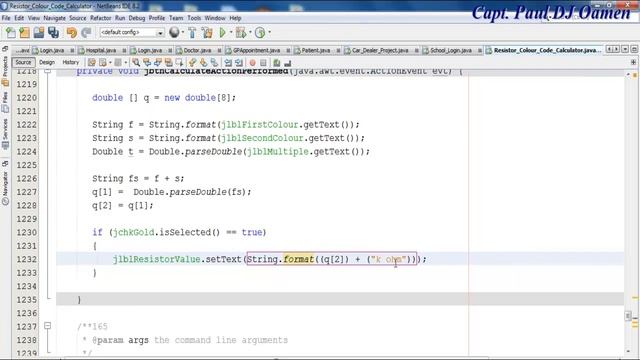Viewport: 640px width, 360px height.
Task: Click the Find Next Occurrence icon
Action: point(158,63)
